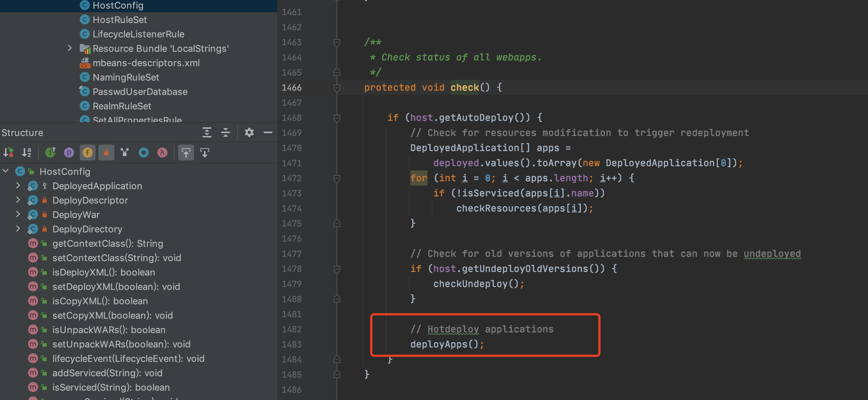Click Show Lambdas icon

[x=162, y=153]
